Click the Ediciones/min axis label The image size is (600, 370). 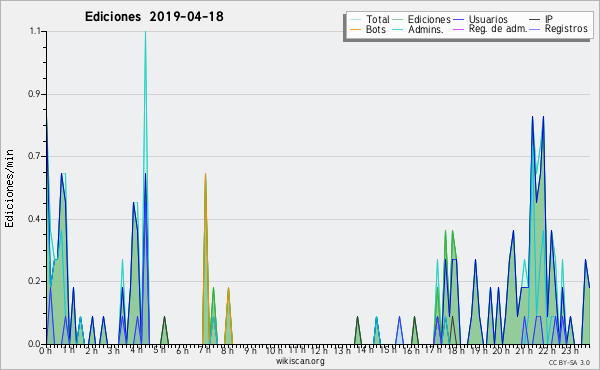pos(9,188)
